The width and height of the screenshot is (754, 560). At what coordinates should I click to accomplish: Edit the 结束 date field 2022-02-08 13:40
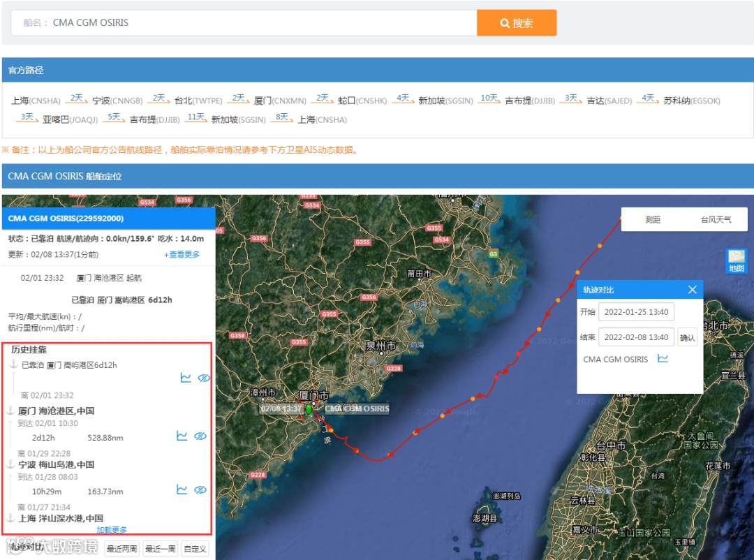[636, 337]
